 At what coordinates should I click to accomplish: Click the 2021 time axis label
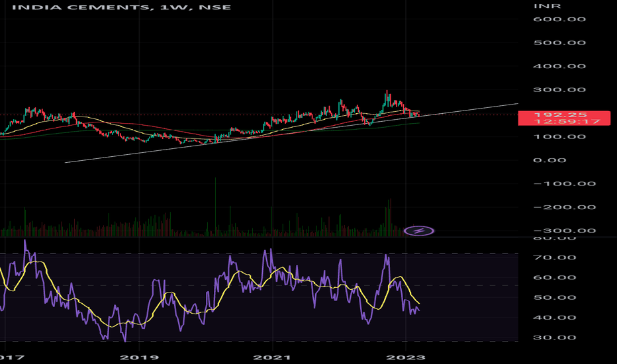272,357
